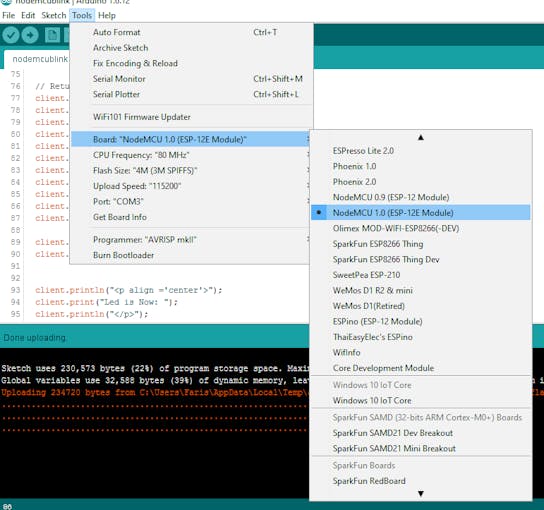Open the Serial Plotter
Image resolution: width=544 pixels, height=510 pixels.
point(192,94)
